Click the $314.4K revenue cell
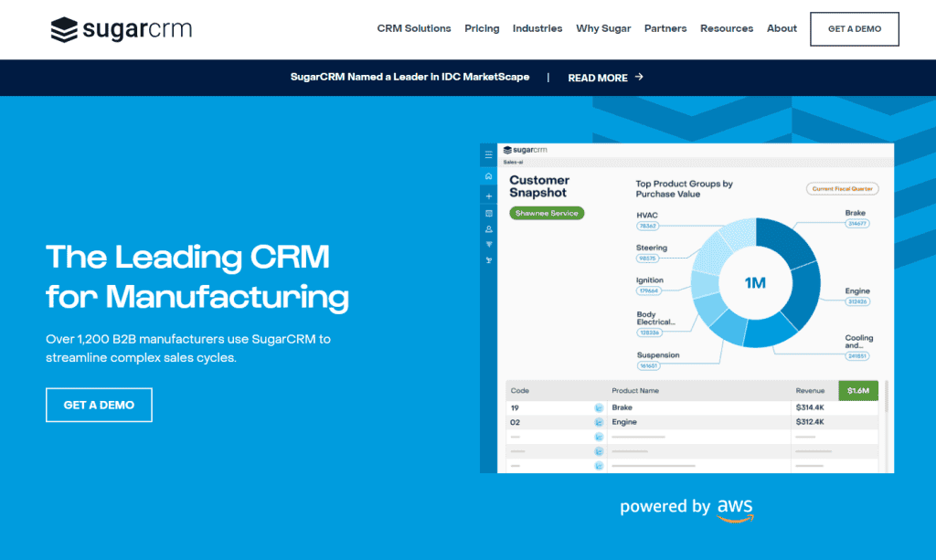Screen dimensions: 936x560 click(810, 407)
